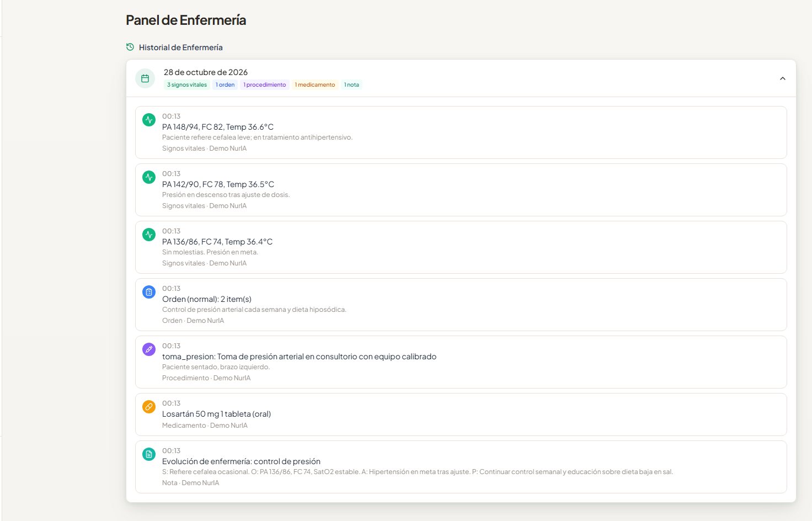Open entry 'PA 136/86, FC 74, Temp 36.4°C'
Viewport: 812px width, 521px height.
461,247
